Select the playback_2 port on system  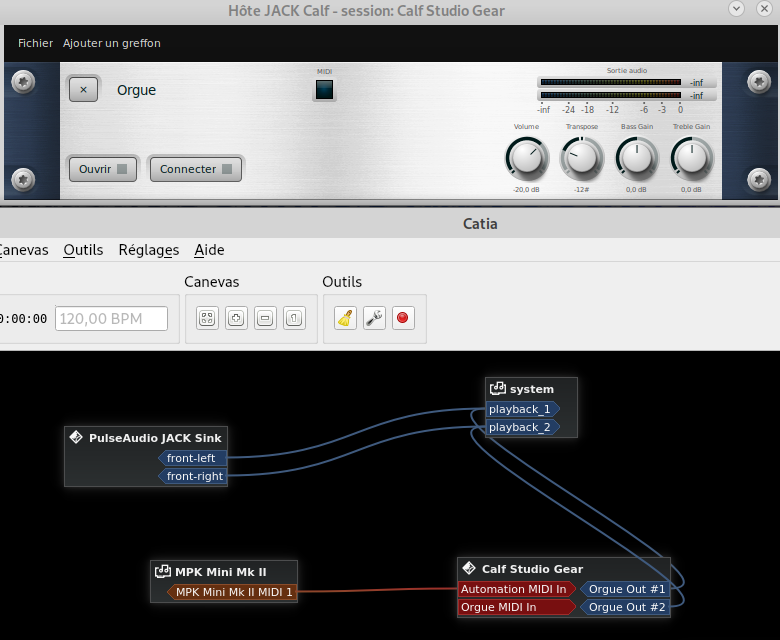[522, 427]
